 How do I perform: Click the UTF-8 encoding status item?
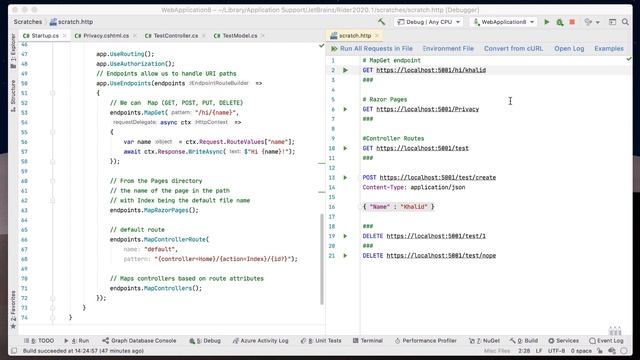click(x=556, y=351)
